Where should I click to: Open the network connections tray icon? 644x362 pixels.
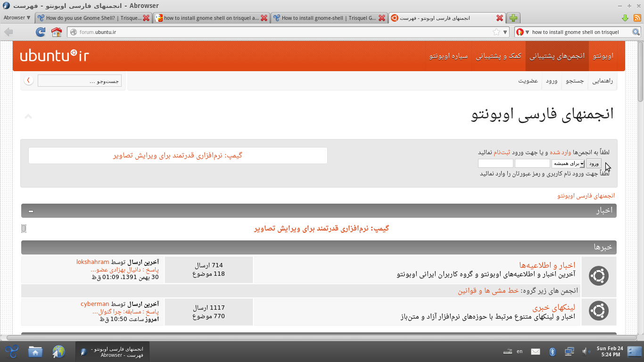click(x=570, y=351)
